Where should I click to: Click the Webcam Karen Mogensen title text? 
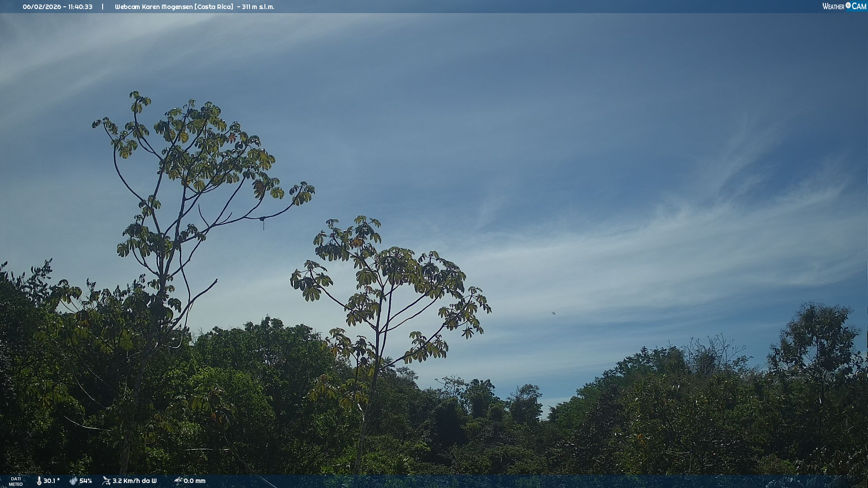153,7
